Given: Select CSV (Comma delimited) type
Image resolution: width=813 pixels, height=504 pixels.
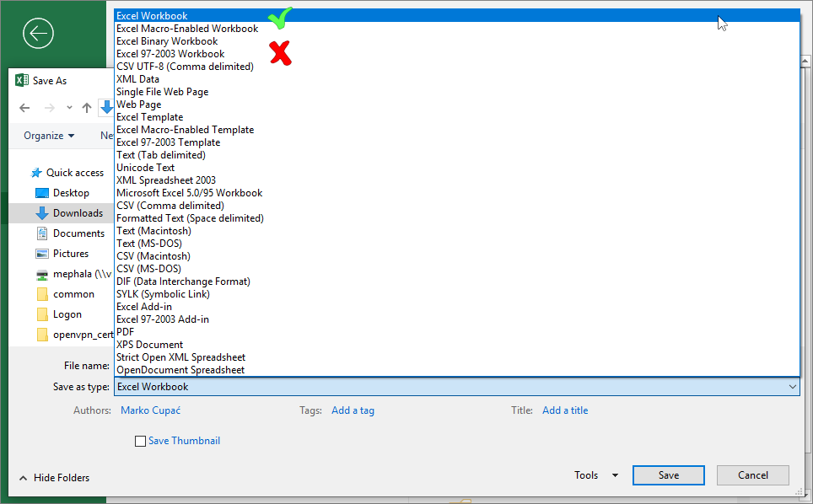Looking at the screenshot, I should (x=457, y=205).
